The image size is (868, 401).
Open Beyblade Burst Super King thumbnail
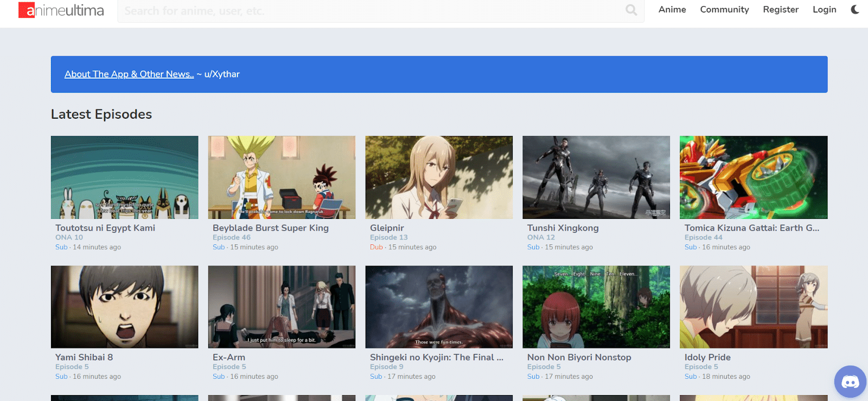pos(282,177)
